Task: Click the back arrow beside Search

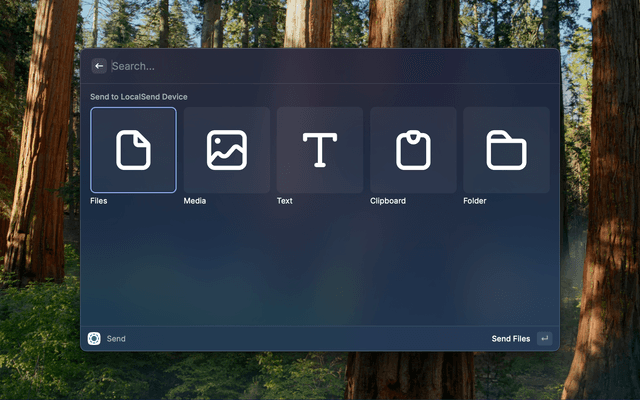Action: pyautogui.click(x=99, y=66)
